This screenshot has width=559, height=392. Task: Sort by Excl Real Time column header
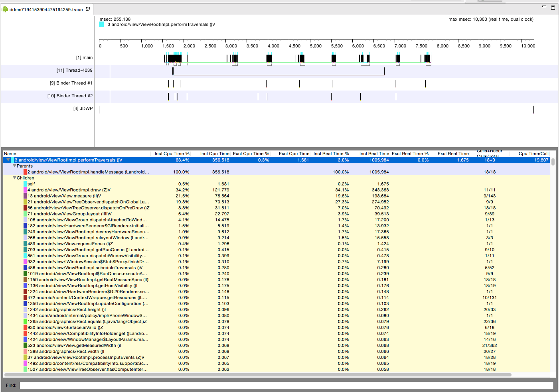[453, 154]
